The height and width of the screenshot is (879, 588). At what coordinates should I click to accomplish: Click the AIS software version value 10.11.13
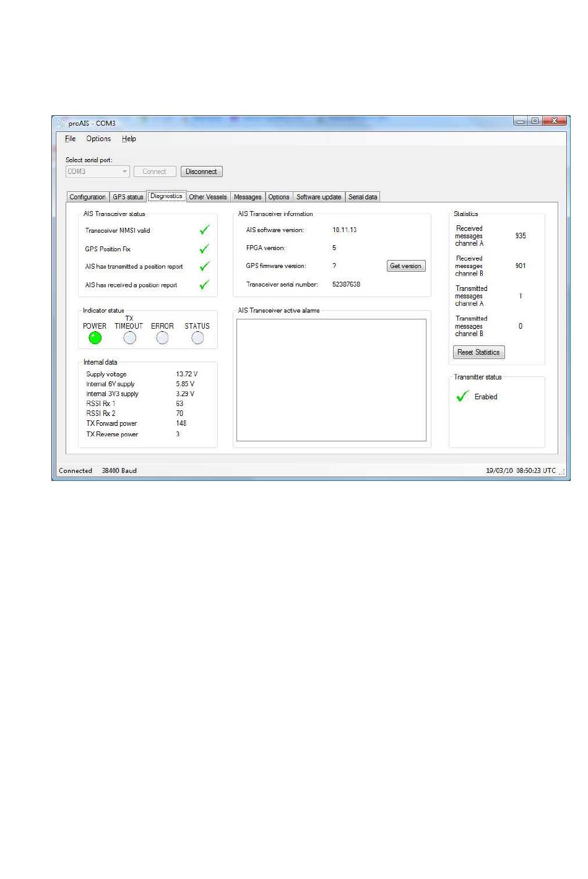[344, 230]
